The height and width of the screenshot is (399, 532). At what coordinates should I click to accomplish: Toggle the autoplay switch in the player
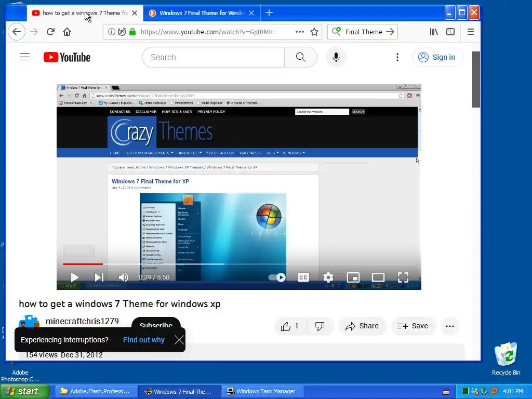[277, 277]
